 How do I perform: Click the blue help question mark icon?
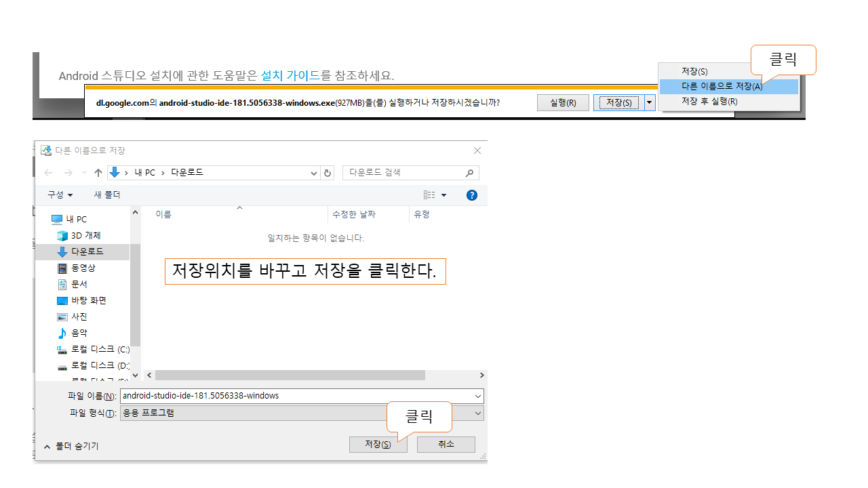click(x=472, y=195)
